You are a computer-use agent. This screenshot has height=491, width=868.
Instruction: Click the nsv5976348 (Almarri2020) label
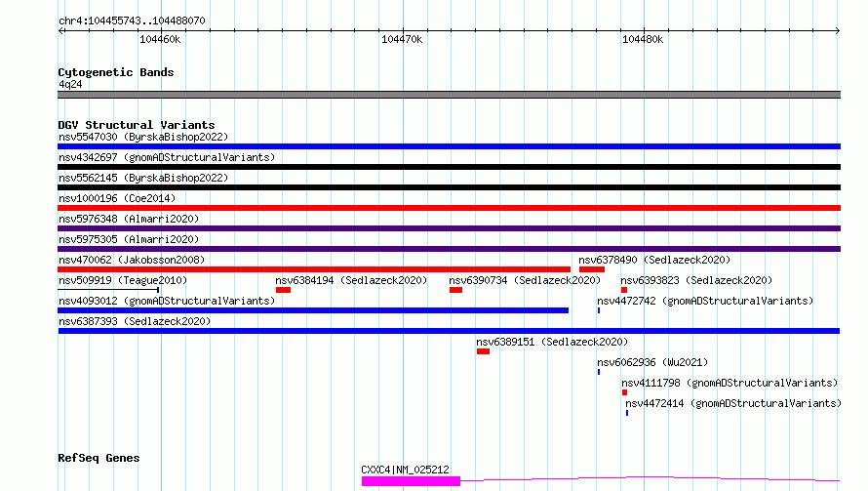pos(129,219)
